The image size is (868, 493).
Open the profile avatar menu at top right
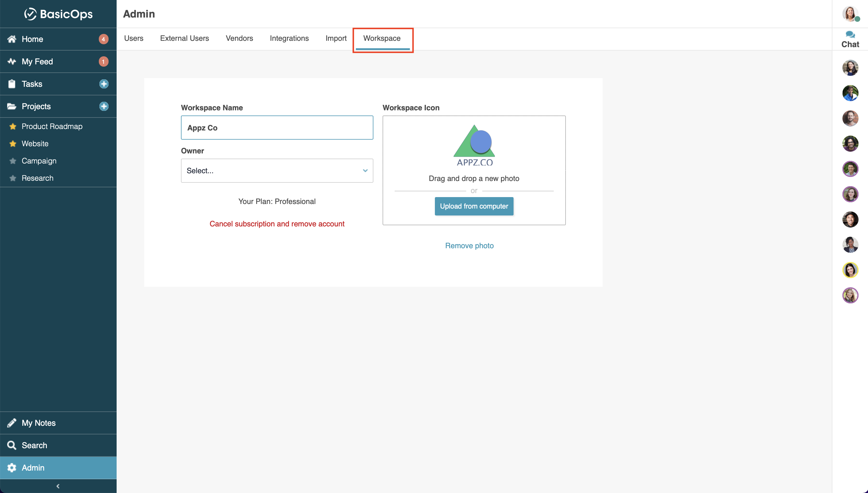pos(850,14)
